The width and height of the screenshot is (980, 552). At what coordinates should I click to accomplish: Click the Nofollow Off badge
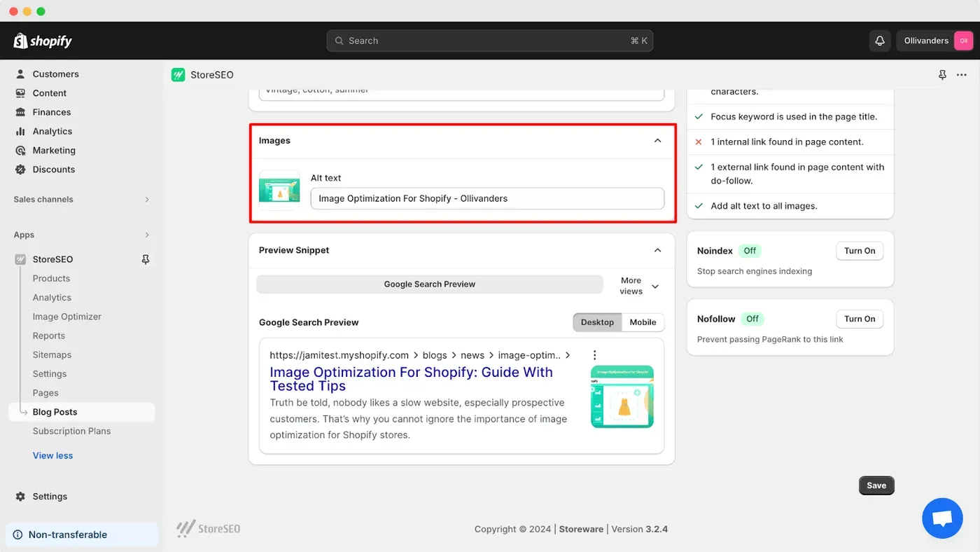(752, 319)
